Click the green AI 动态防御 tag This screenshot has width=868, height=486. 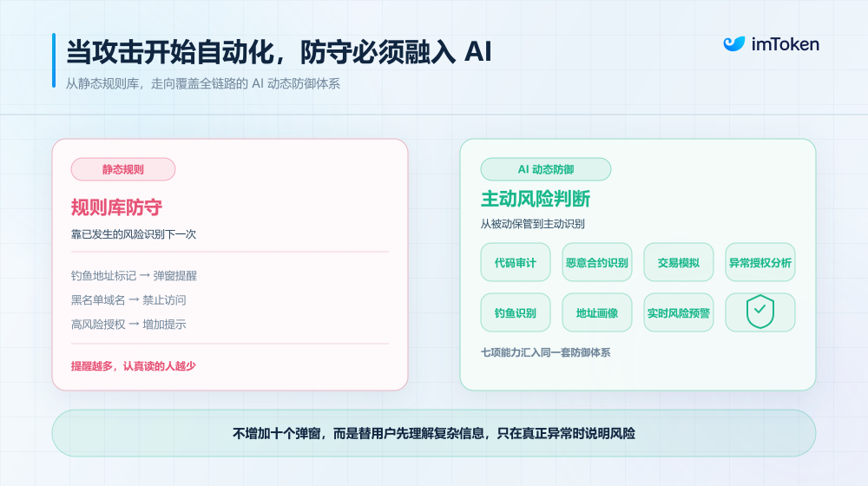(546, 169)
